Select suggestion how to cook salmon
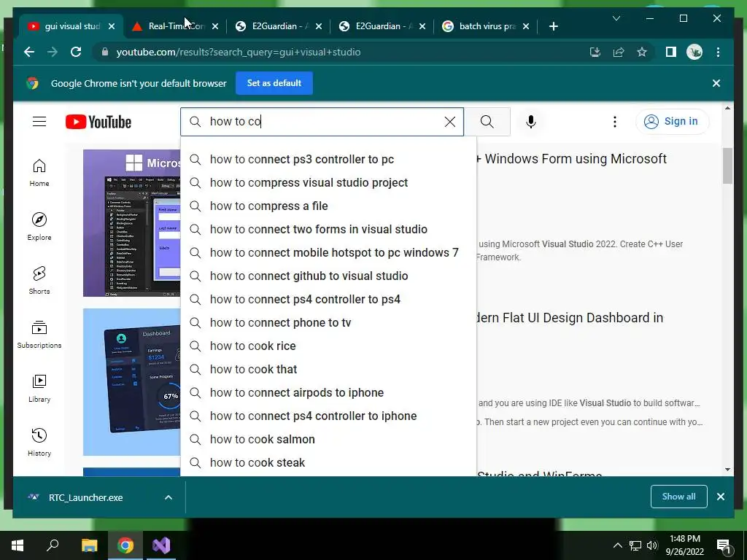The image size is (747, 560). [328, 439]
